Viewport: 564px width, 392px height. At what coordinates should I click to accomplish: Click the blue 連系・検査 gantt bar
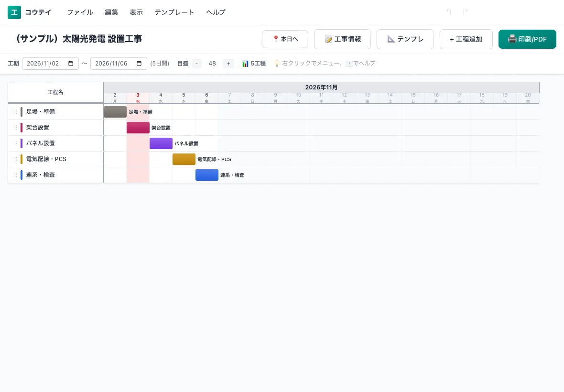207,175
